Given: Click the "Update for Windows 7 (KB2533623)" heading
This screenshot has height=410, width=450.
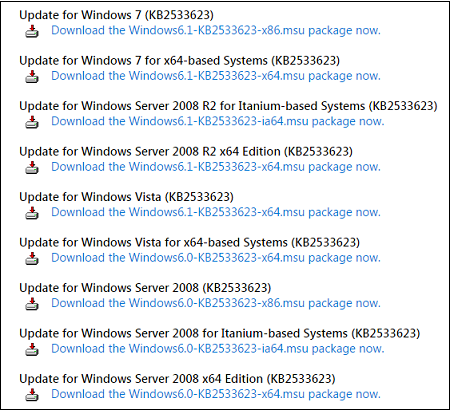Looking at the screenshot, I should coord(116,15).
